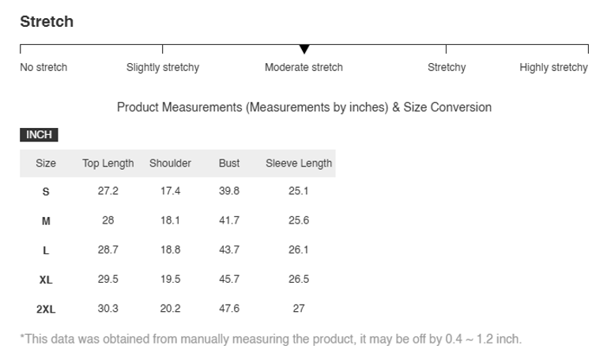The width and height of the screenshot is (607, 364).
Task: Click the Highly stretchy scale label
Action: pyautogui.click(x=553, y=68)
